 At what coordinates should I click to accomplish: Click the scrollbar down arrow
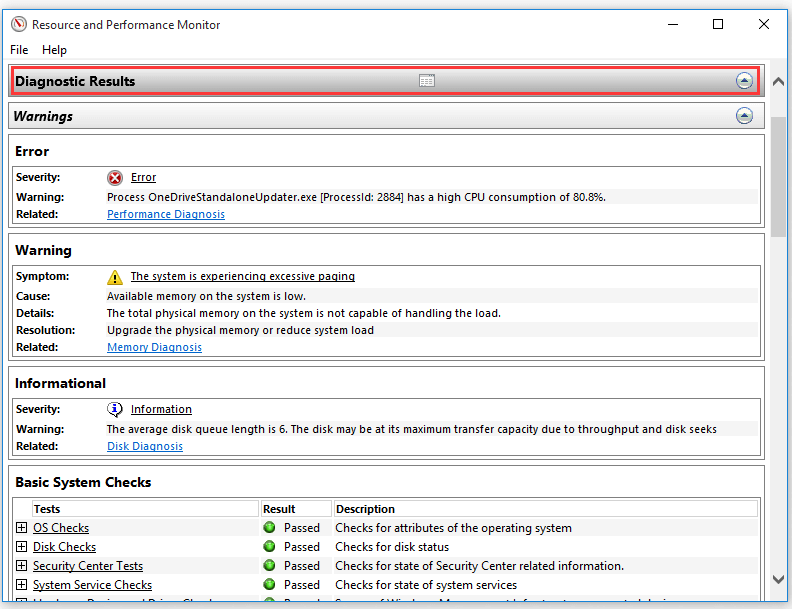pyautogui.click(x=778, y=579)
